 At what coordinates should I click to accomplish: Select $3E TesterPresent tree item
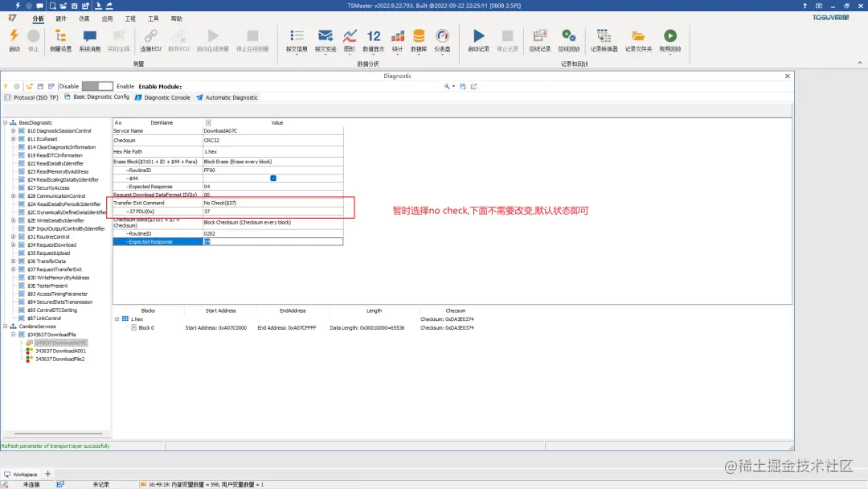47,286
